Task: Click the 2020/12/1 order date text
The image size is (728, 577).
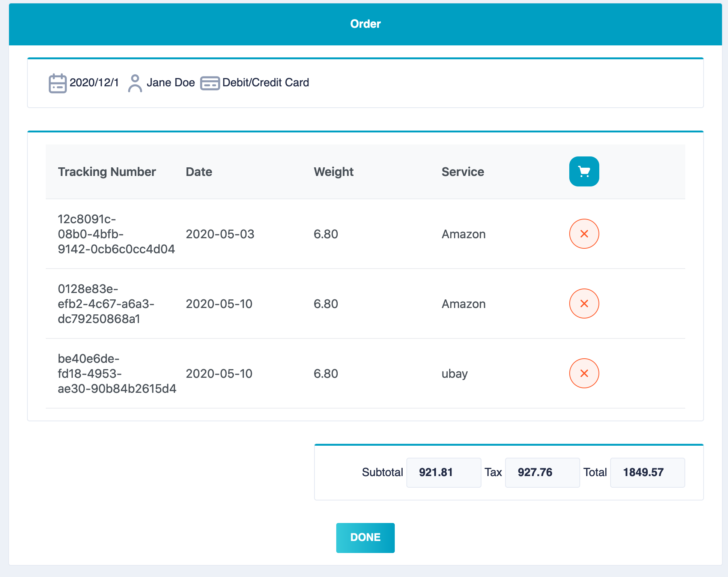Action: 94,83
